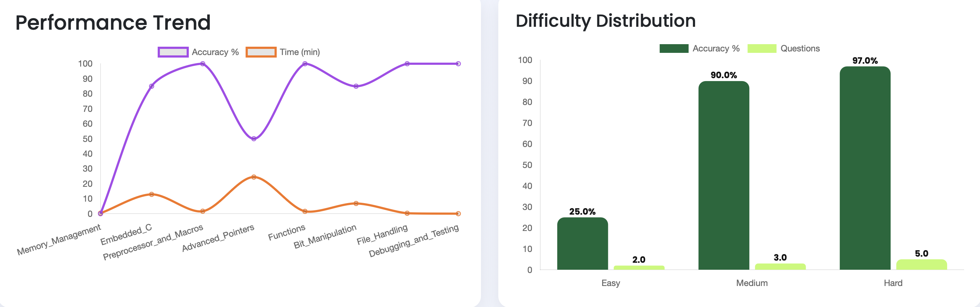
Task: Click the Medium questions bar labeled 3.0
Action: tap(780, 266)
